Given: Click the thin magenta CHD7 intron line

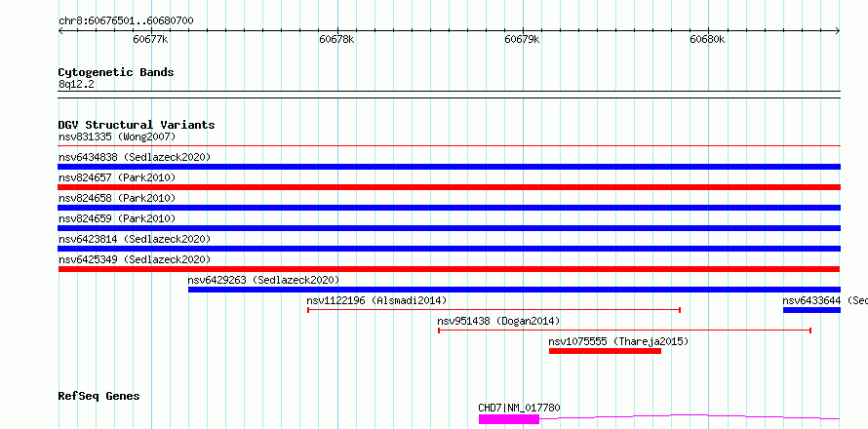Looking at the screenshot, I should [690, 416].
